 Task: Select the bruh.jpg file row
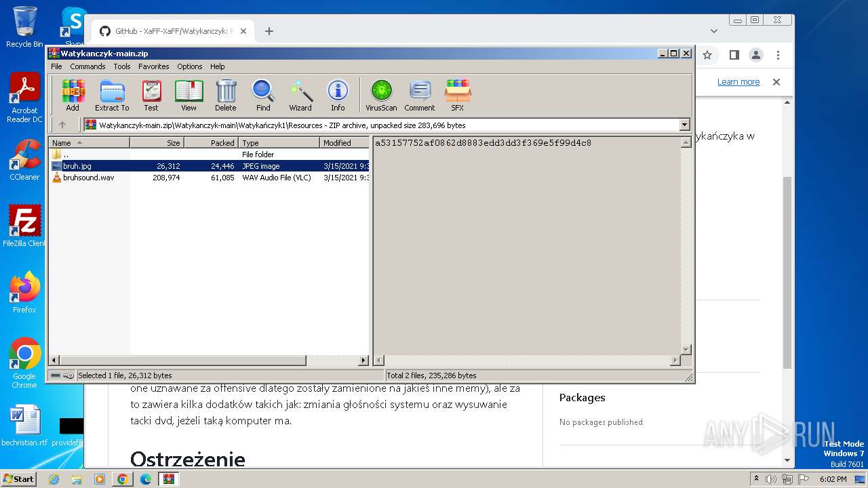pyautogui.click(x=210, y=166)
